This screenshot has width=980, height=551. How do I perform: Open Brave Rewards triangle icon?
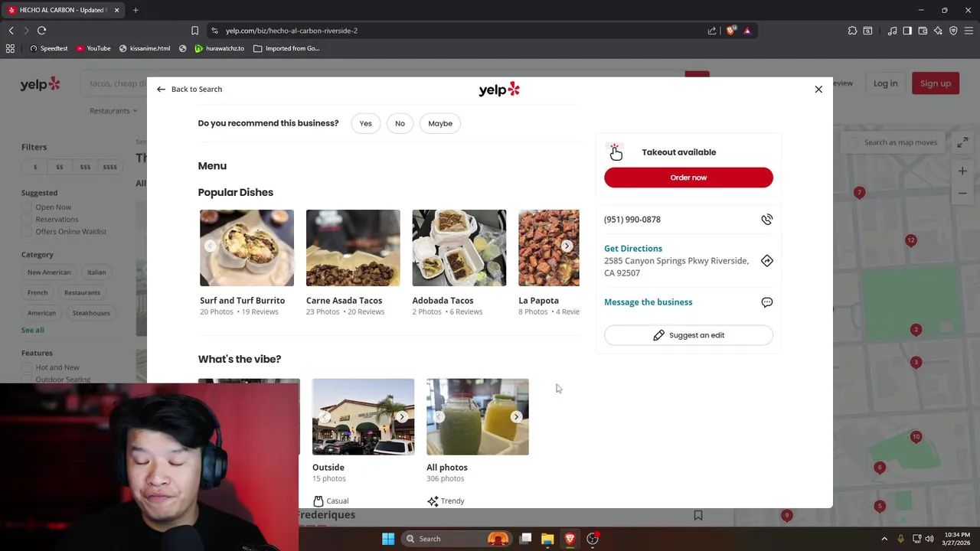click(x=747, y=31)
